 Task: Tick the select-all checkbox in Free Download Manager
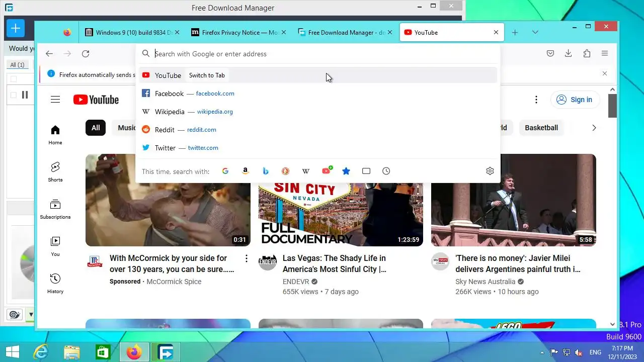point(14,79)
